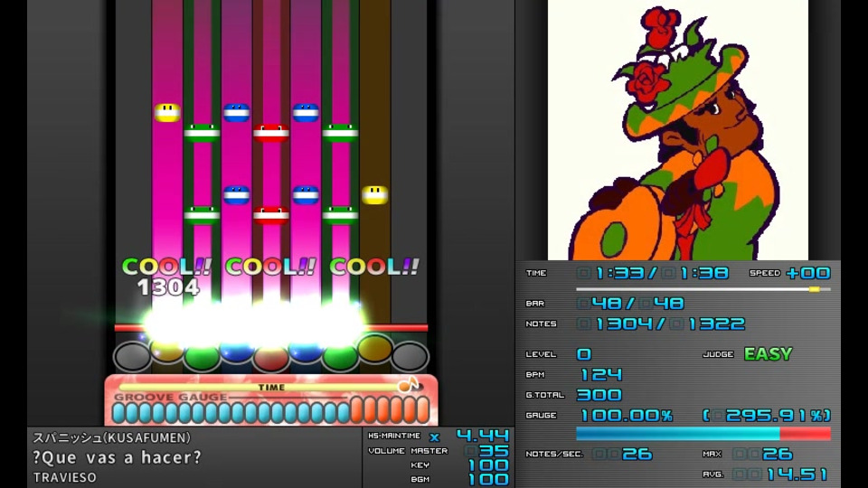Click the yellow button beside right gray button
The height and width of the screenshot is (488, 868).
(x=374, y=349)
